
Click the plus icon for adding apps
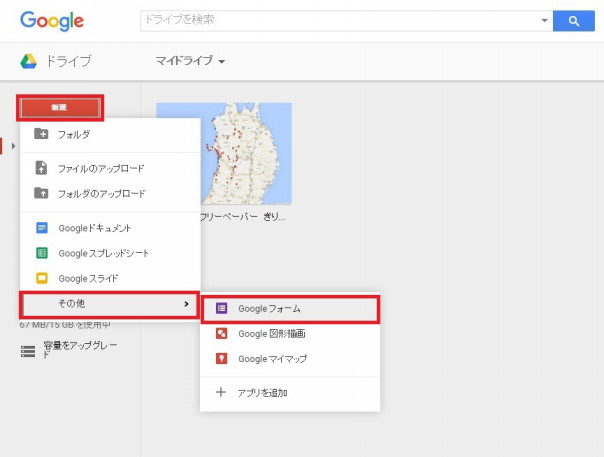tap(221, 392)
